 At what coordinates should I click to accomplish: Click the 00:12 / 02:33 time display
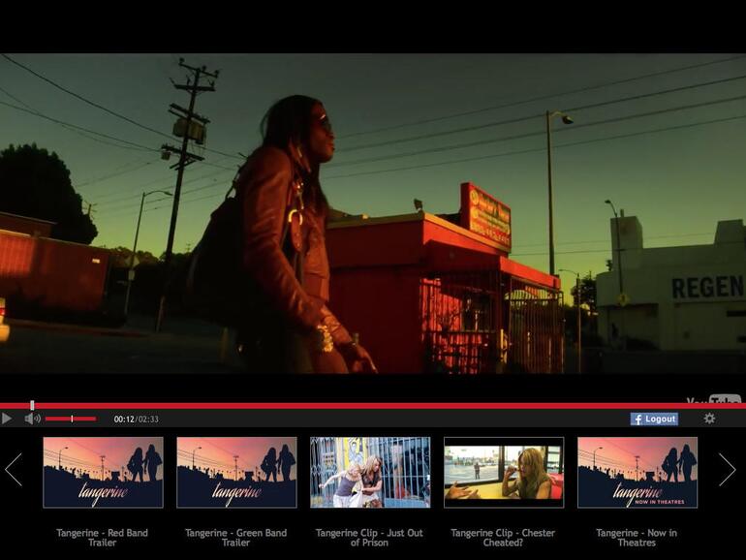[x=136, y=420]
